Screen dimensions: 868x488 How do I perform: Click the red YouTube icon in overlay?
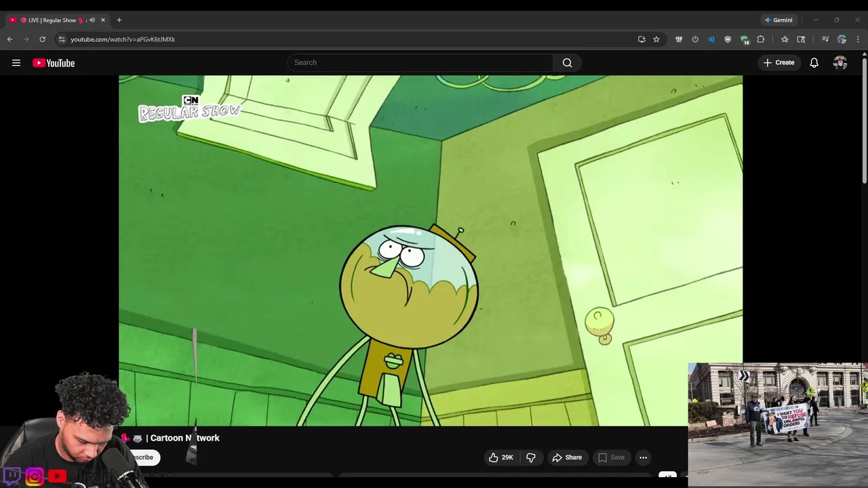pyautogui.click(x=57, y=476)
